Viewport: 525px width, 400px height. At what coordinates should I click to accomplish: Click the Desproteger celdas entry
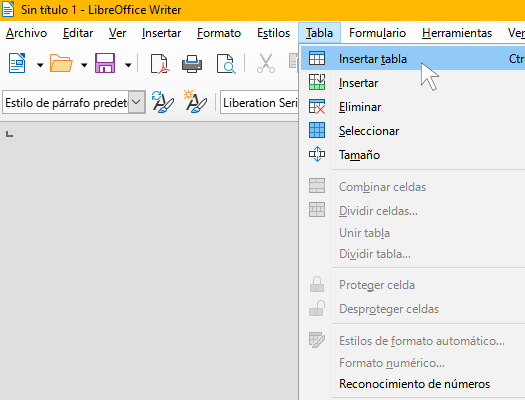(x=413, y=309)
